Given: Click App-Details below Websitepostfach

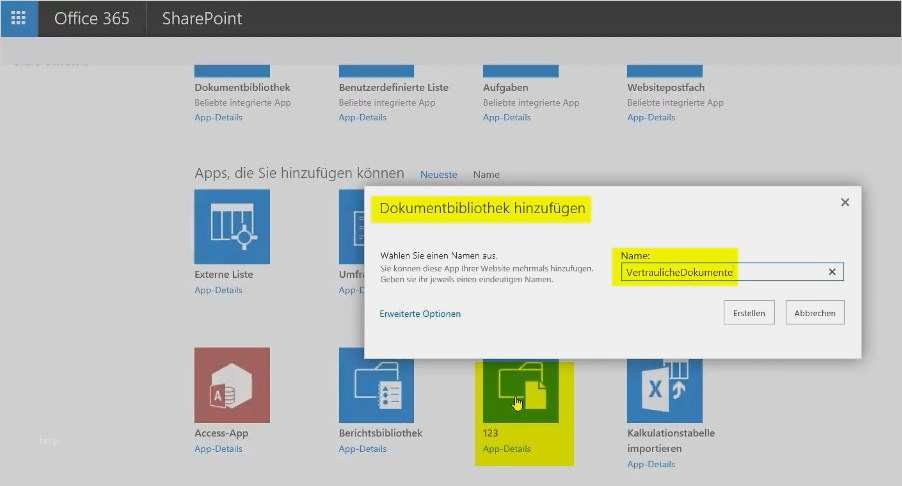Looking at the screenshot, I should pyautogui.click(x=650, y=117).
